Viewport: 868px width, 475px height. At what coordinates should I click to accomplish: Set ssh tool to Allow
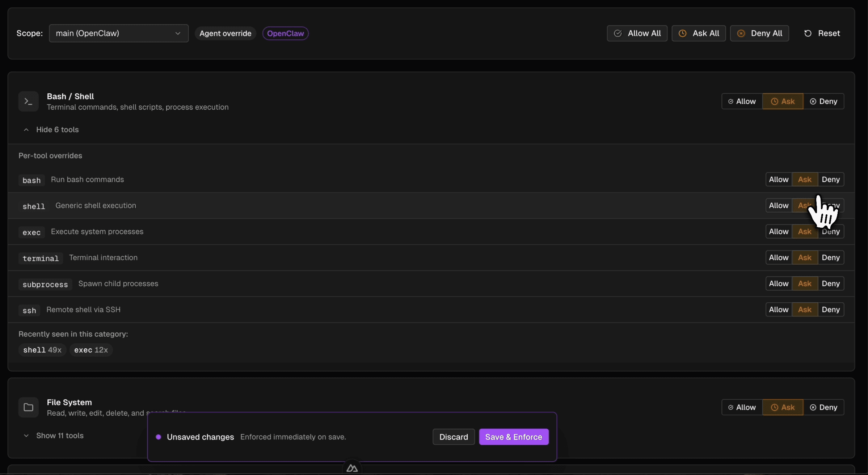click(x=779, y=310)
